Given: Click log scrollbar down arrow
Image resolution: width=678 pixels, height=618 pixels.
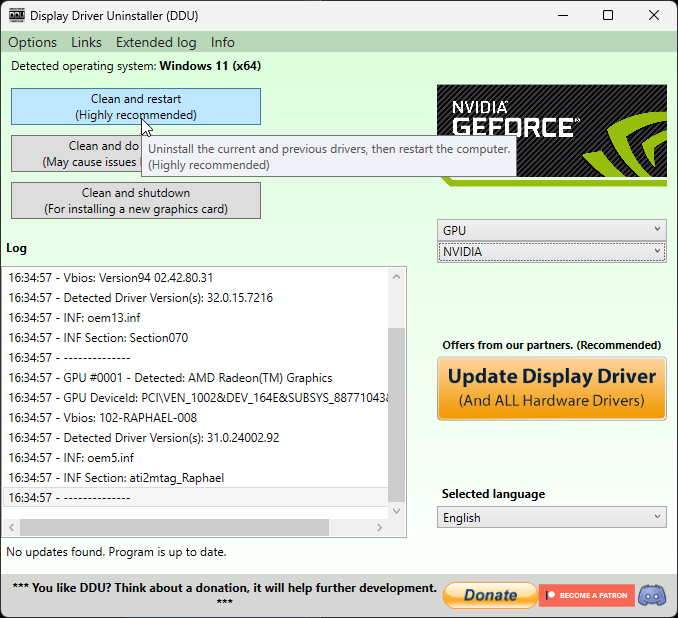Looking at the screenshot, I should [x=397, y=511].
